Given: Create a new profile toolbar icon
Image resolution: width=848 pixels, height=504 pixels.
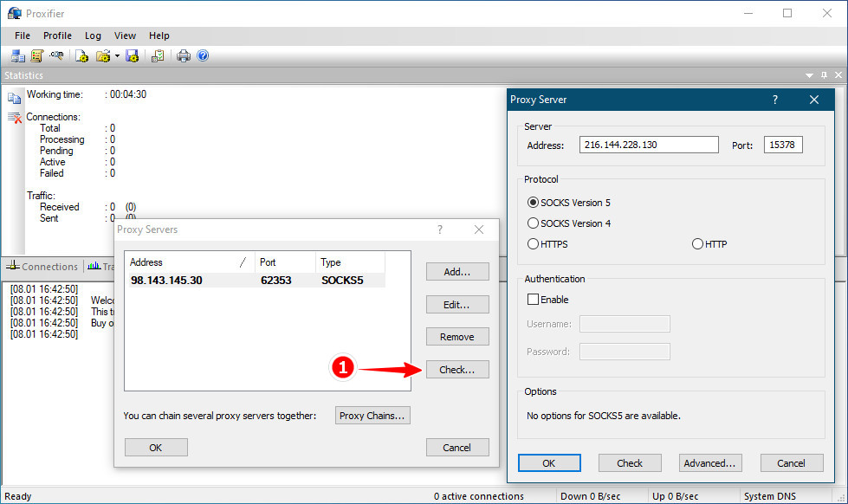Looking at the screenshot, I should coord(81,55).
